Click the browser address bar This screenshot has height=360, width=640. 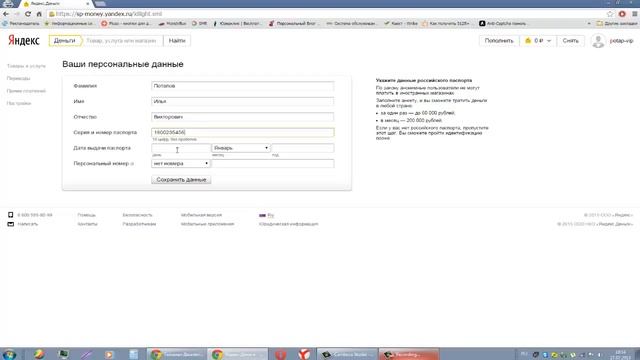(x=327, y=14)
